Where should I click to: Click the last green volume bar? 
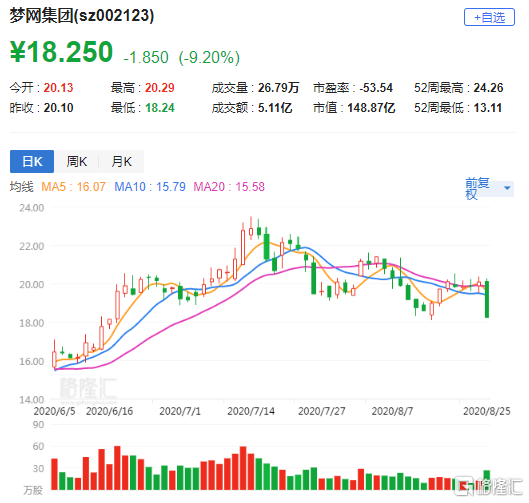(487, 479)
